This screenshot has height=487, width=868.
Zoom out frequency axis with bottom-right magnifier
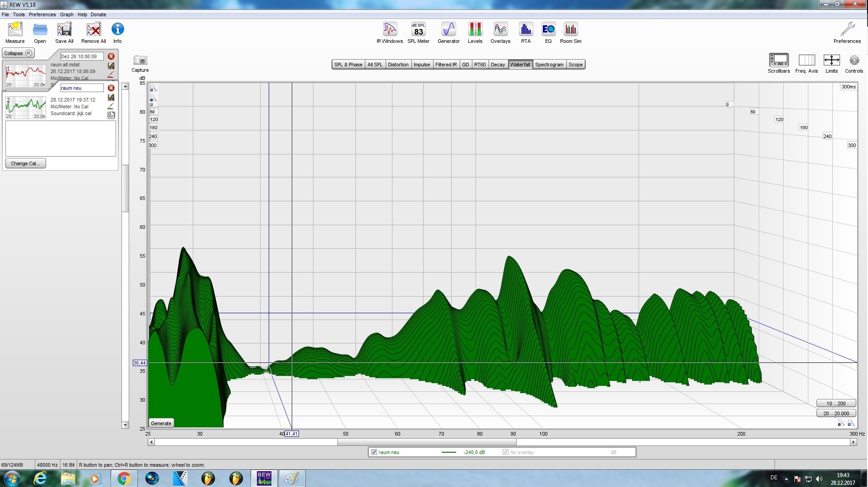click(841, 423)
